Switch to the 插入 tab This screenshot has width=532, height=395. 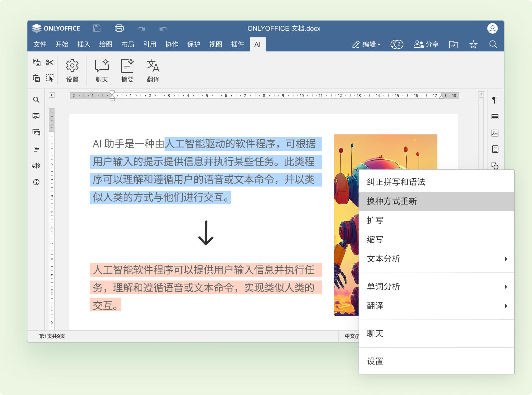(x=84, y=45)
